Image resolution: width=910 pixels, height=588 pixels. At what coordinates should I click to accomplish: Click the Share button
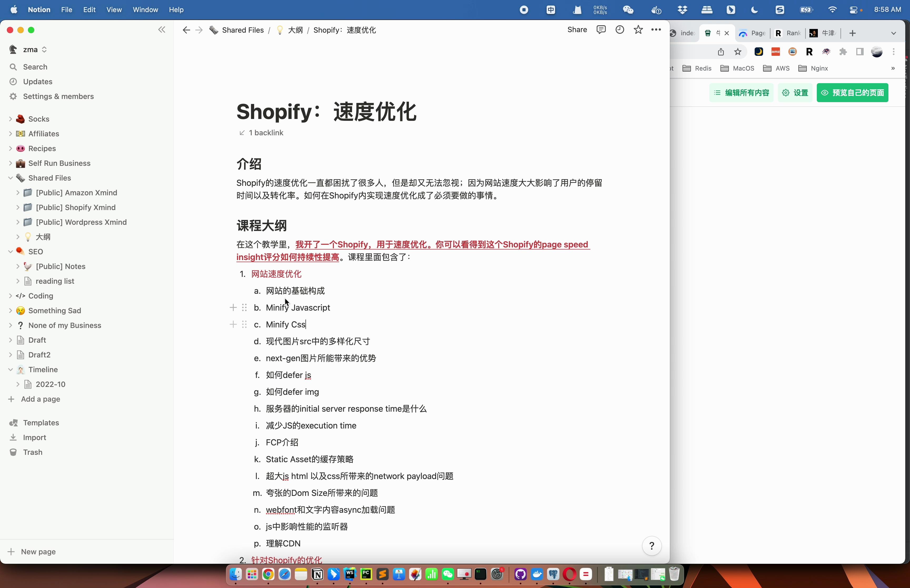click(577, 30)
